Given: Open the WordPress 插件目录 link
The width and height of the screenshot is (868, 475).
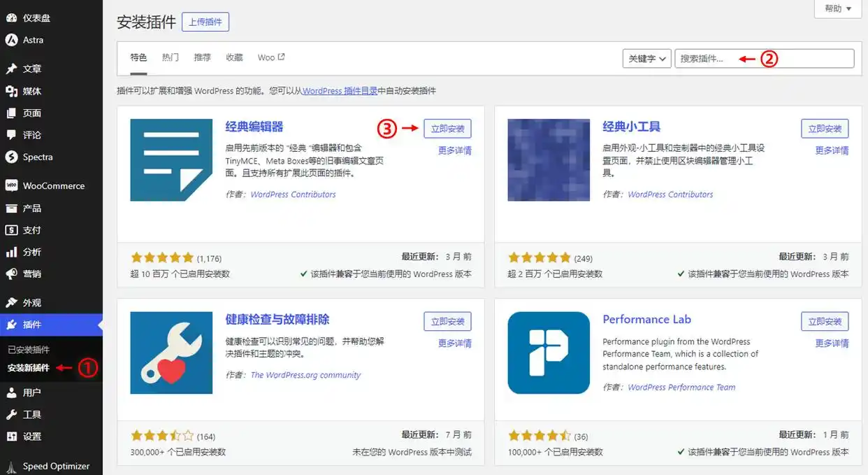Looking at the screenshot, I should 340,90.
